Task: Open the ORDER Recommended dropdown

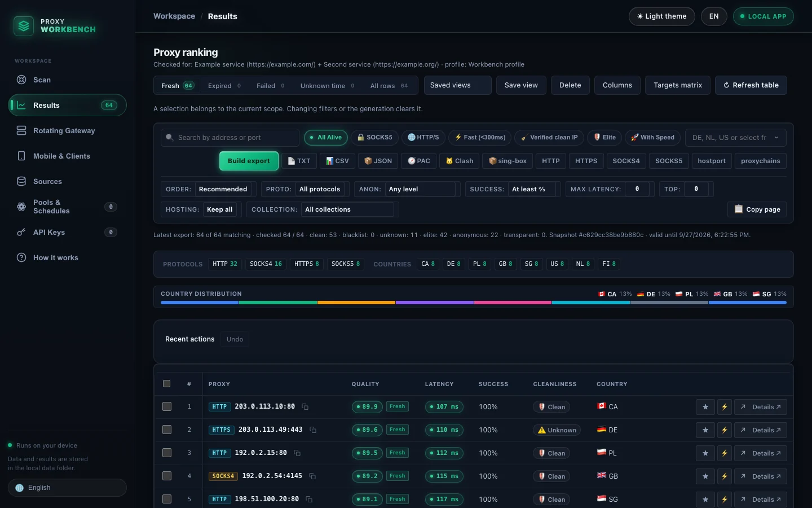Action: coord(224,189)
